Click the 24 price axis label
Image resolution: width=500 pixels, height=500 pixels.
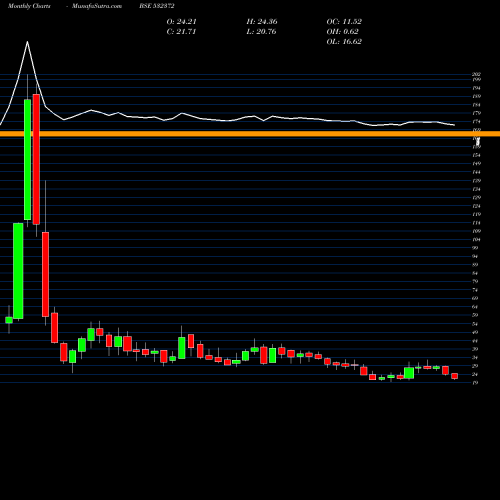click(476, 374)
